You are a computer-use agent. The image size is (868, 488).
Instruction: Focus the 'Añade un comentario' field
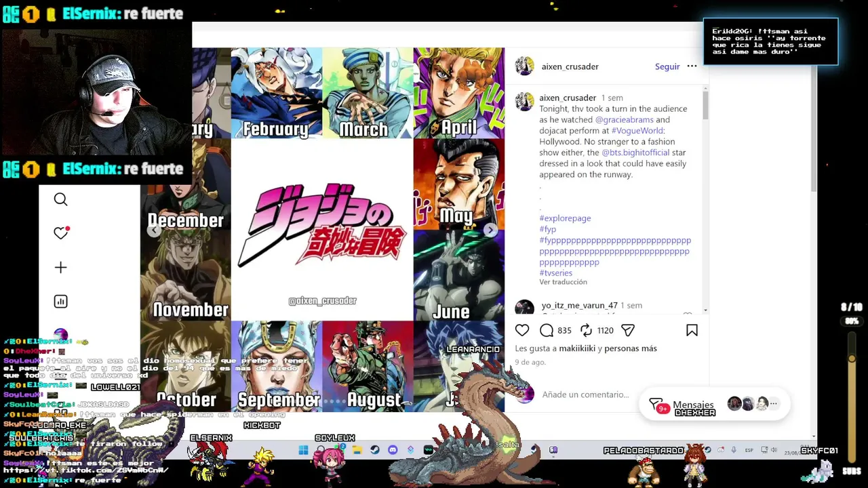(x=585, y=394)
